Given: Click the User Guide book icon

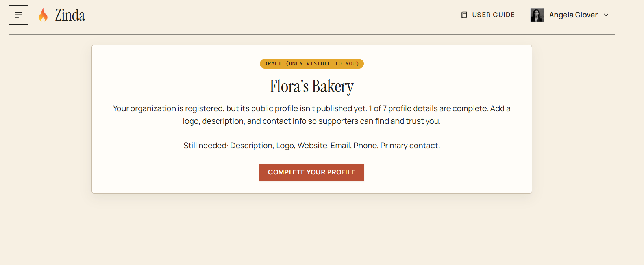Looking at the screenshot, I should pos(464,15).
